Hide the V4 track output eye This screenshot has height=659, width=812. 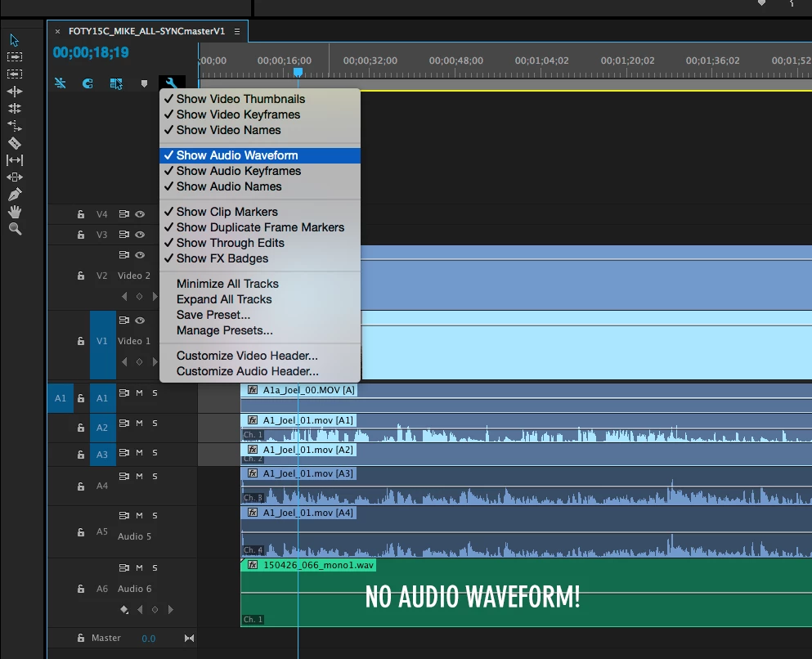pos(140,213)
